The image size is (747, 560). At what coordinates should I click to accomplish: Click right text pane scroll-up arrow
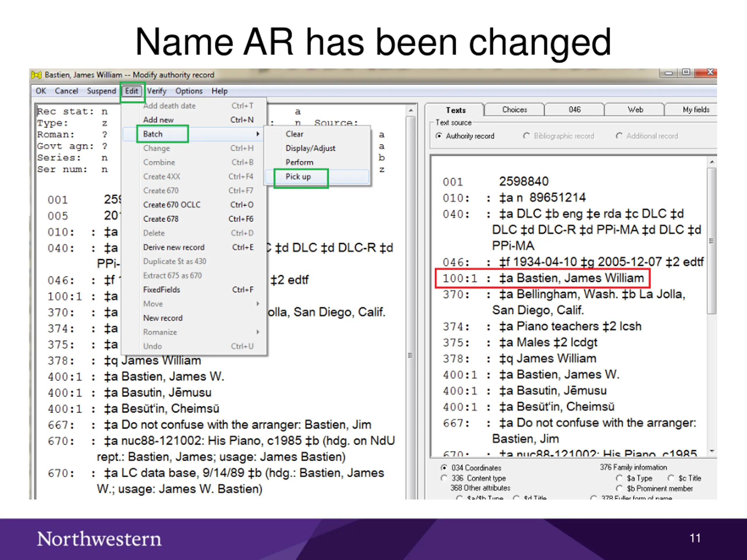[712, 162]
